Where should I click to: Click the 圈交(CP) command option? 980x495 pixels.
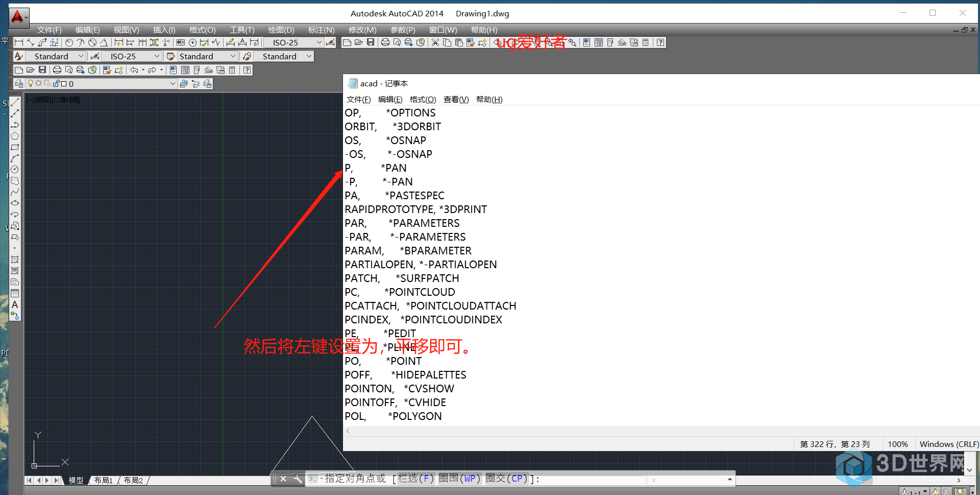pos(506,479)
